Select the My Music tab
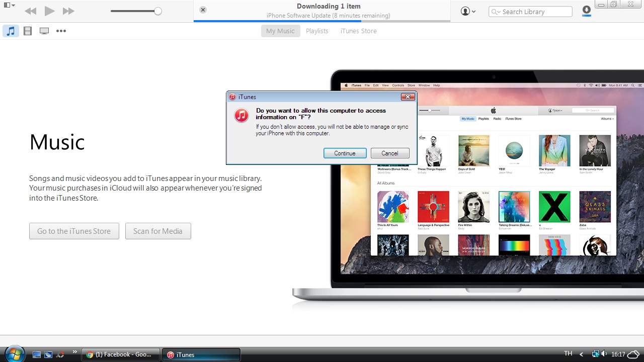Screen dimensions: 644x362 (x=280, y=31)
